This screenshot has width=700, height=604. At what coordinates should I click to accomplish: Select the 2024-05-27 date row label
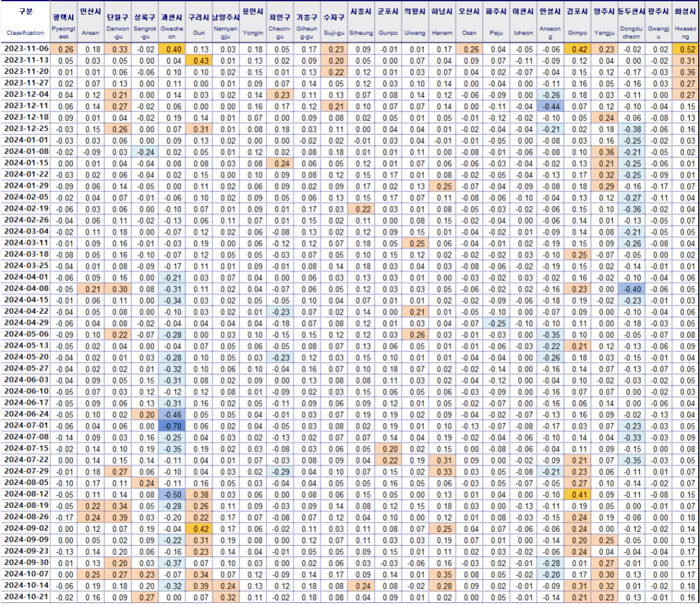pos(25,368)
